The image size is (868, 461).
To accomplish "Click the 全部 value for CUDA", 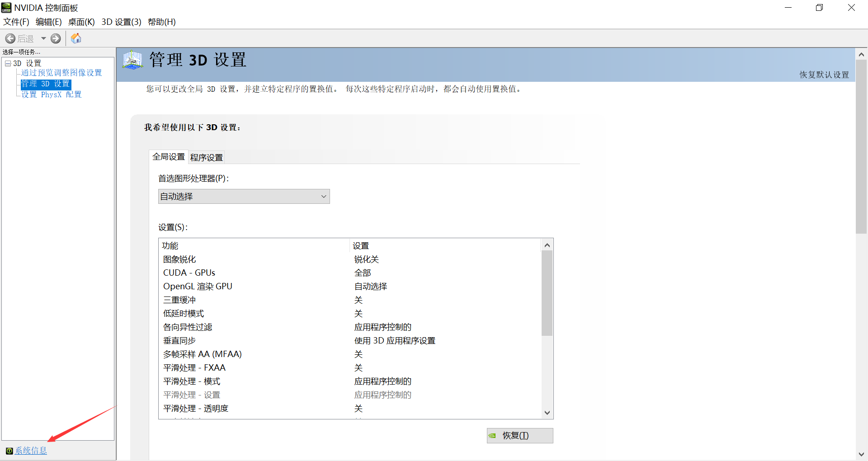I will click(363, 273).
